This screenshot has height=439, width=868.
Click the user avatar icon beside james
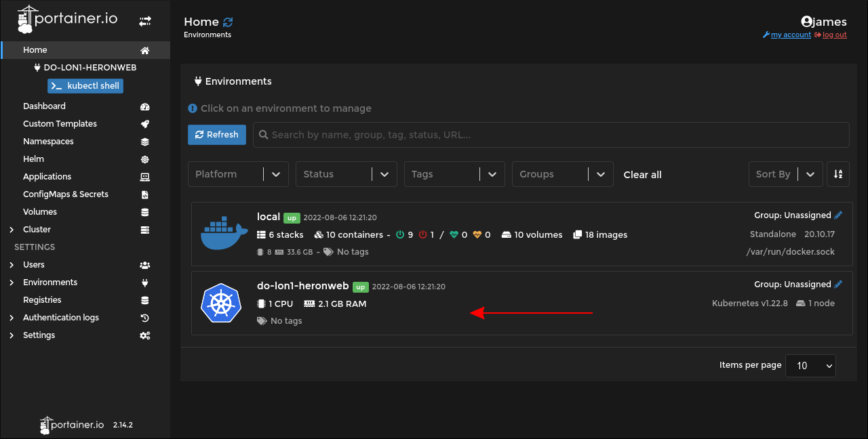tap(806, 22)
